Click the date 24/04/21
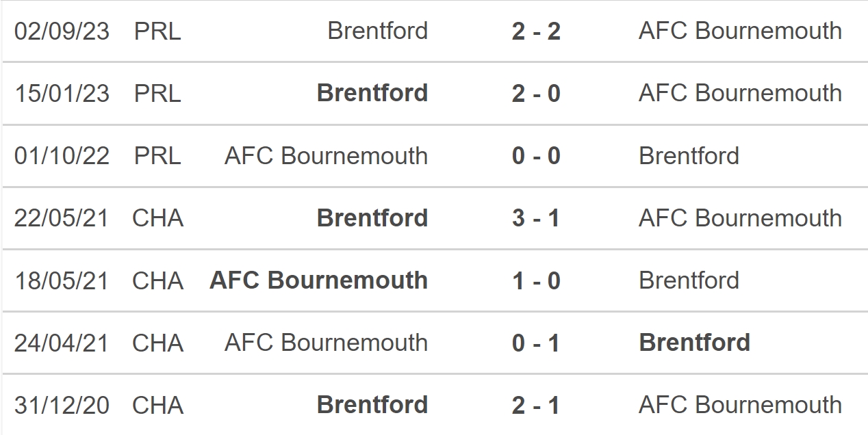 [62, 343]
